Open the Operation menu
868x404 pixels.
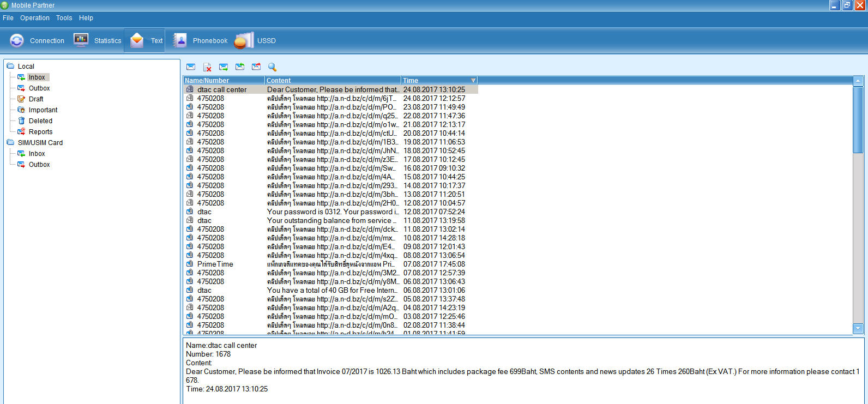point(35,18)
